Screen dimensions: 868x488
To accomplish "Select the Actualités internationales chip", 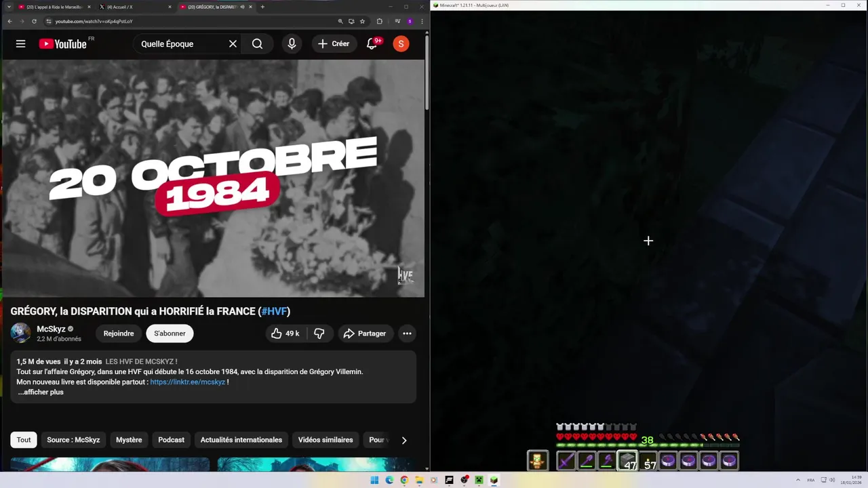I will 241,440.
